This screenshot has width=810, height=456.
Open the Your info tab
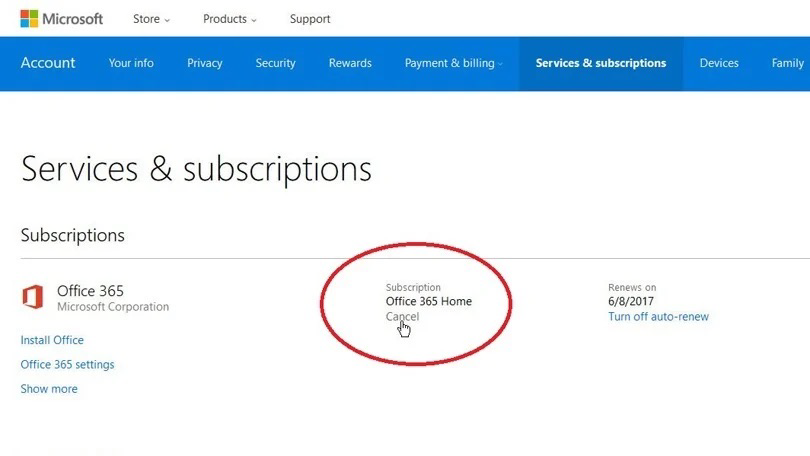[x=131, y=63]
